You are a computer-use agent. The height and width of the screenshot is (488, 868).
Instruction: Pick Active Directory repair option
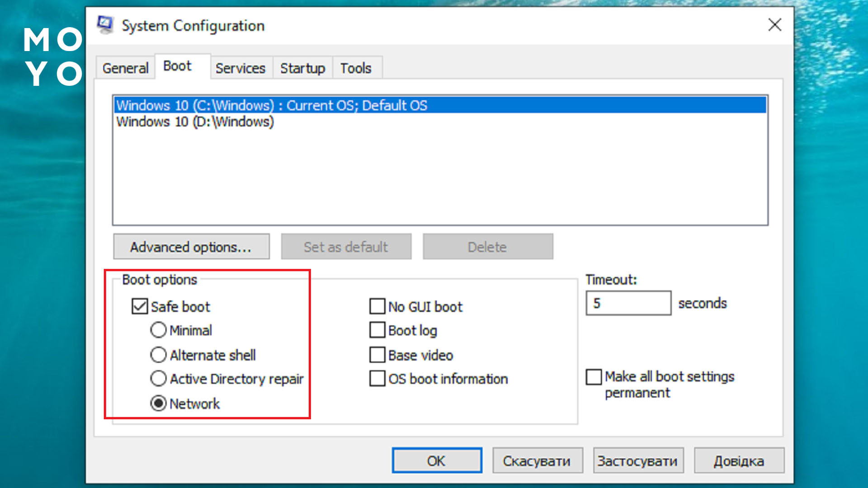click(158, 379)
